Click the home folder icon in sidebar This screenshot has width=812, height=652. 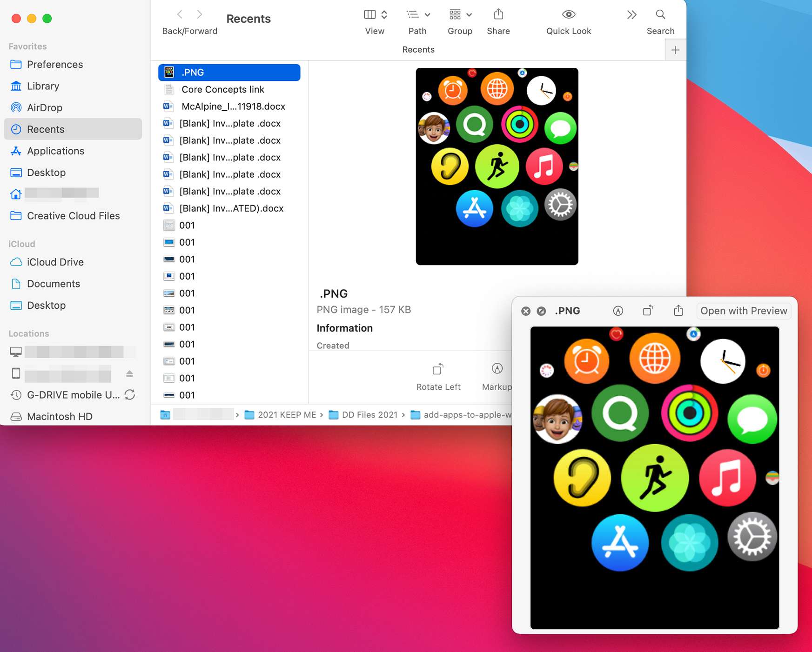16,194
